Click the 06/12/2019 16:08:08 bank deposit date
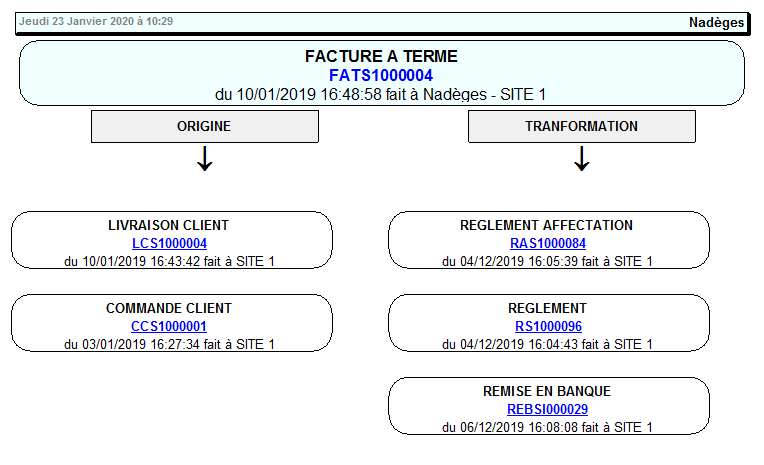This screenshot has height=465, width=764. point(547,427)
